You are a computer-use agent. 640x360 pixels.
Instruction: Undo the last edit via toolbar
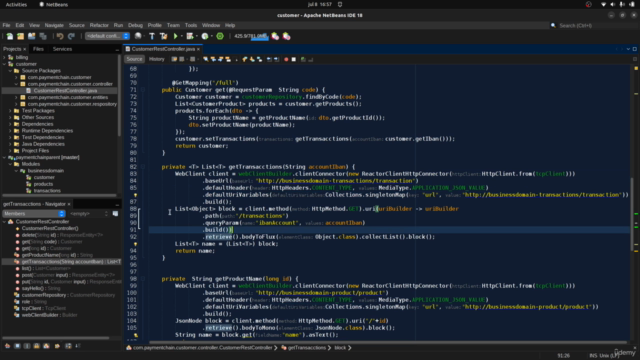click(60, 36)
